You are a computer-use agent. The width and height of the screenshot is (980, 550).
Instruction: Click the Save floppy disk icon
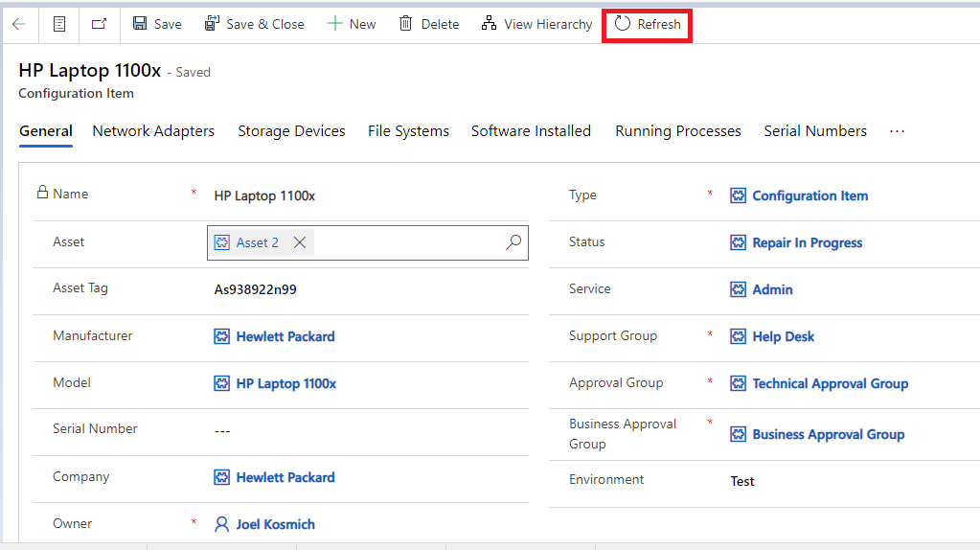point(140,24)
